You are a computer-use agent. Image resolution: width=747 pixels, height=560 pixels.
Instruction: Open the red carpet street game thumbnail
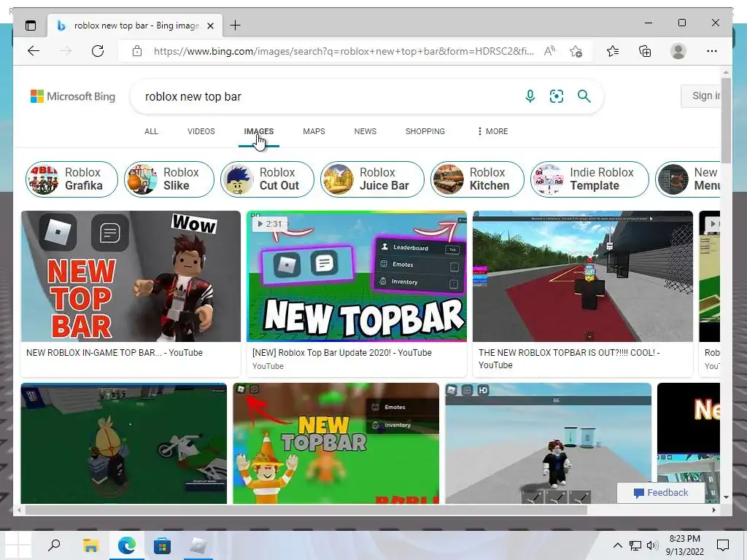[583, 276]
